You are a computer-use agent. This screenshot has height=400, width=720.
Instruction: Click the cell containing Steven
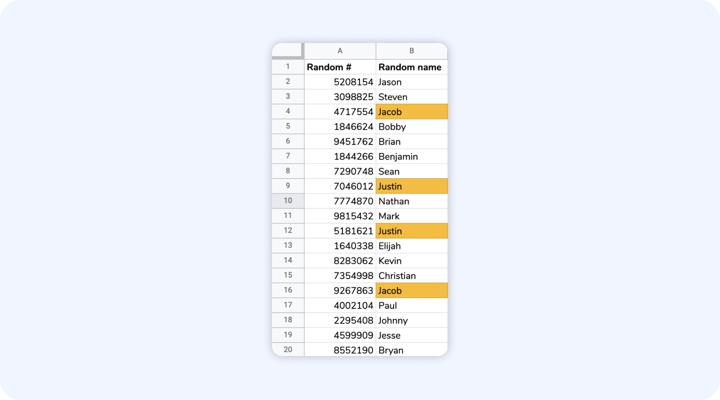pyautogui.click(x=412, y=97)
